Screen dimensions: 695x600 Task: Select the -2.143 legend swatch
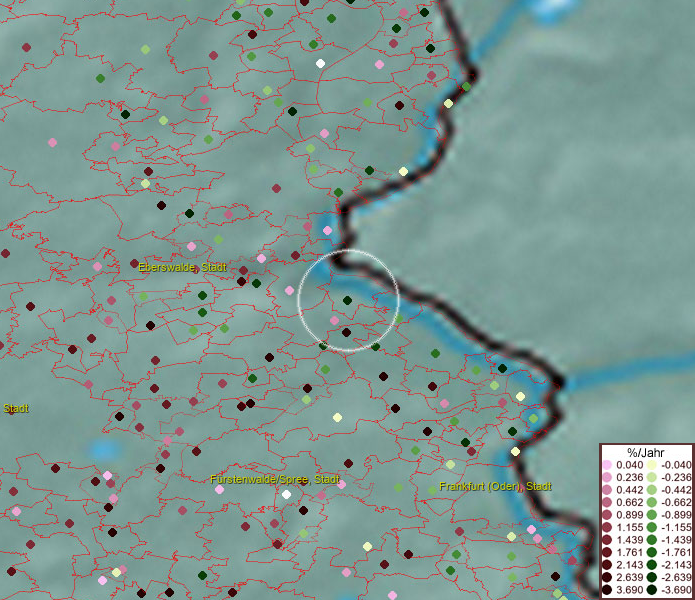pyautogui.click(x=652, y=565)
